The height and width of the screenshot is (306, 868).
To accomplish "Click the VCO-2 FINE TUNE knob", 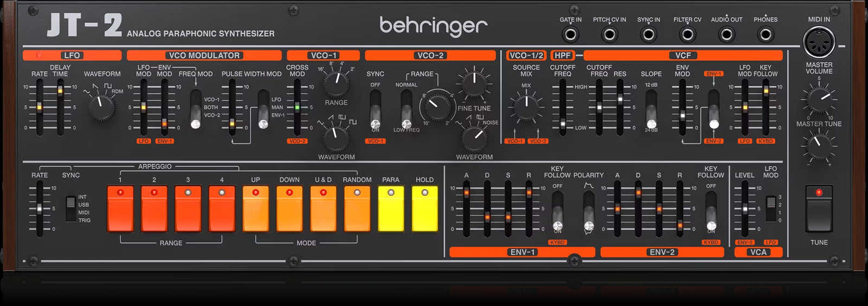I will coord(474,83).
